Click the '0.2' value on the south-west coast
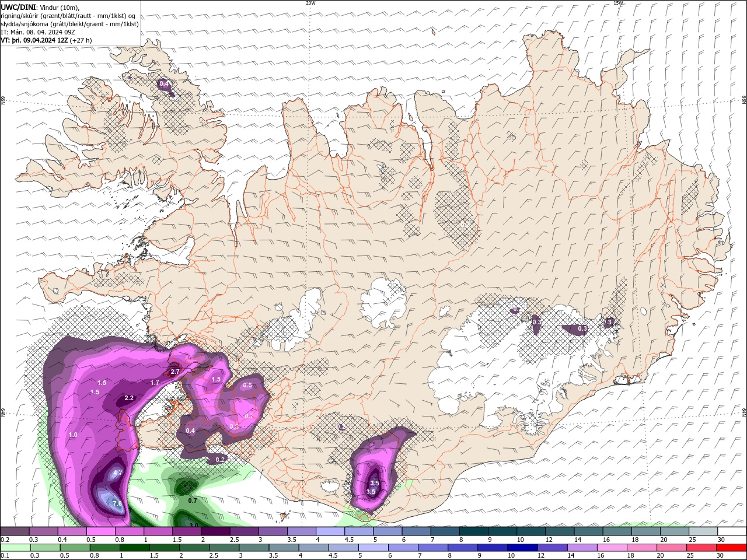 pyautogui.click(x=220, y=460)
